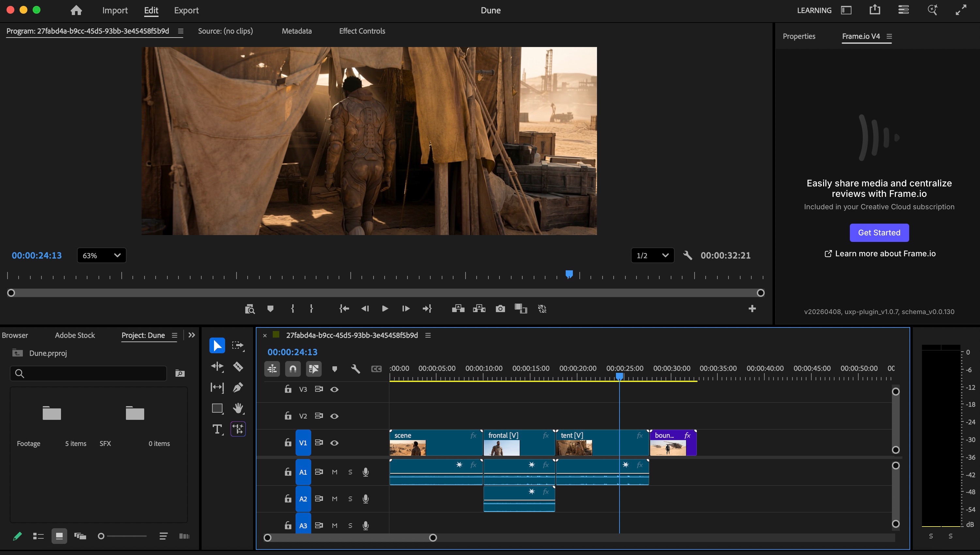980x555 pixels.
Task: Lock the V2 video track
Action: coord(288,416)
